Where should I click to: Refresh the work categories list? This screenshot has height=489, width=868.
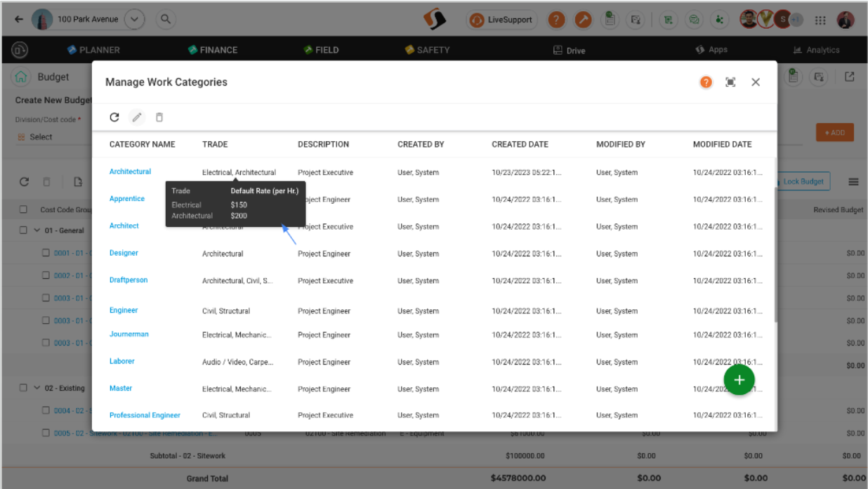(x=114, y=117)
